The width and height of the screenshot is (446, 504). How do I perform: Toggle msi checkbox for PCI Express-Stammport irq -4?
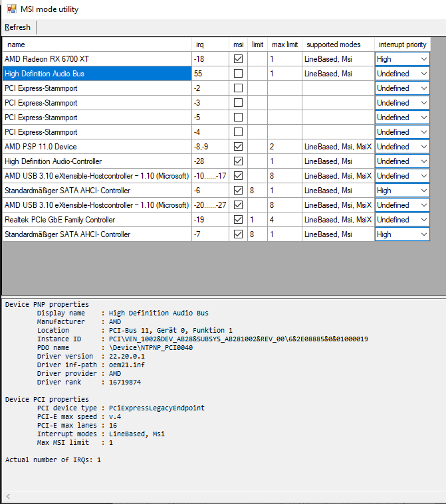(238, 132)
